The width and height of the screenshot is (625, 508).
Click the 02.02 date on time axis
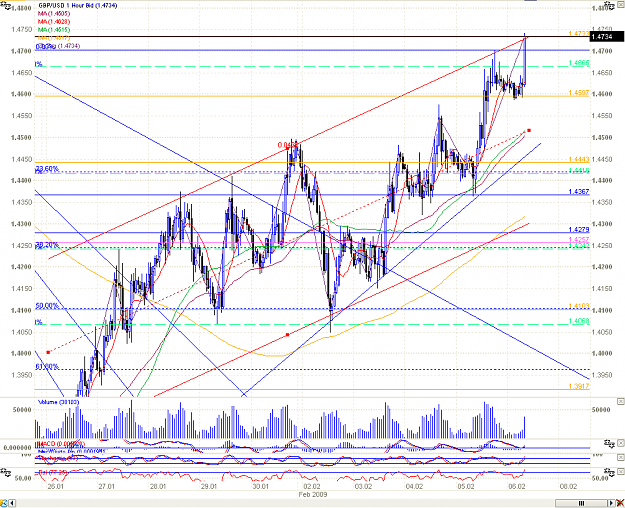pyautogui.click(x=312, y=486)
